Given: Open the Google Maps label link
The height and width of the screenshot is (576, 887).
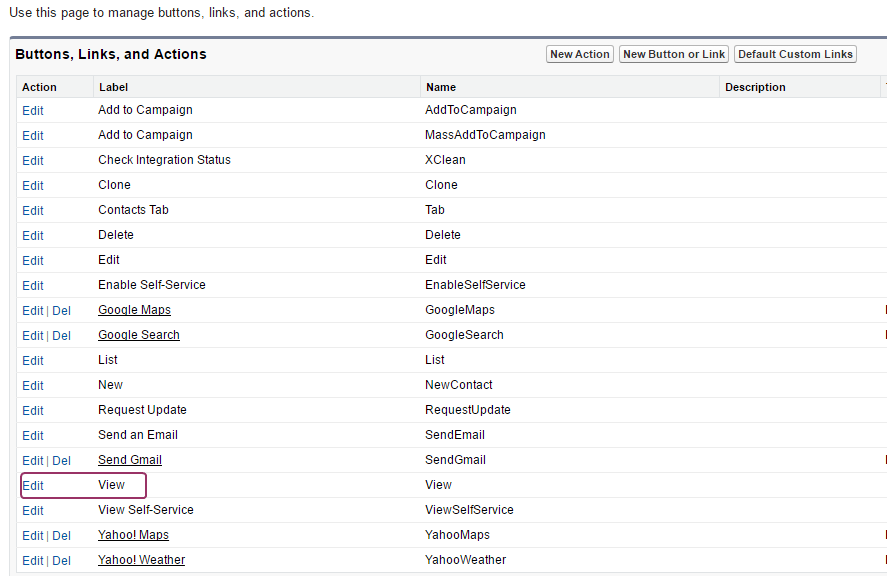Looking at the screenshot, I should tap(134, 310).
